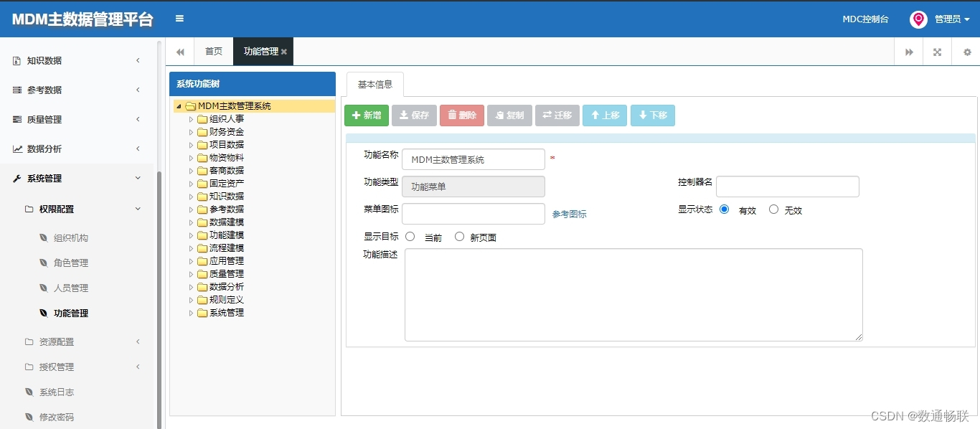Click the leaf icon beside 修改密码

coord(29,418)
